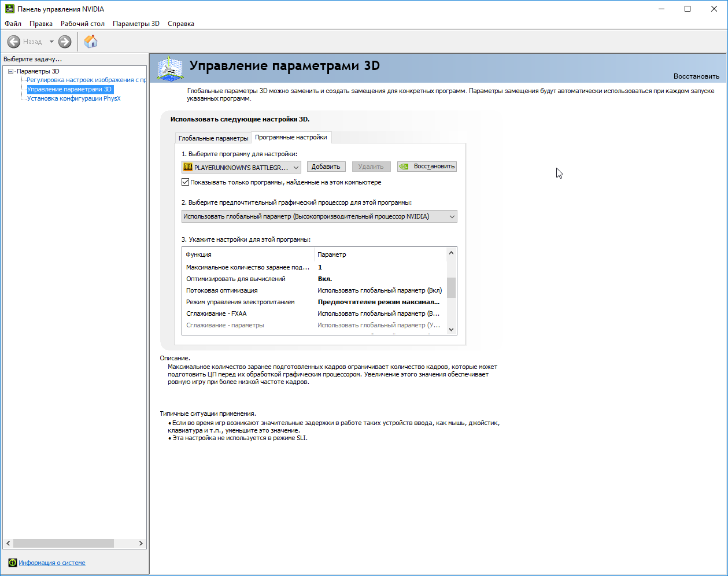The height and width of the screenshot is (576, 728).
Task: Click the Добавить button
Action: (x=326, y=167)
